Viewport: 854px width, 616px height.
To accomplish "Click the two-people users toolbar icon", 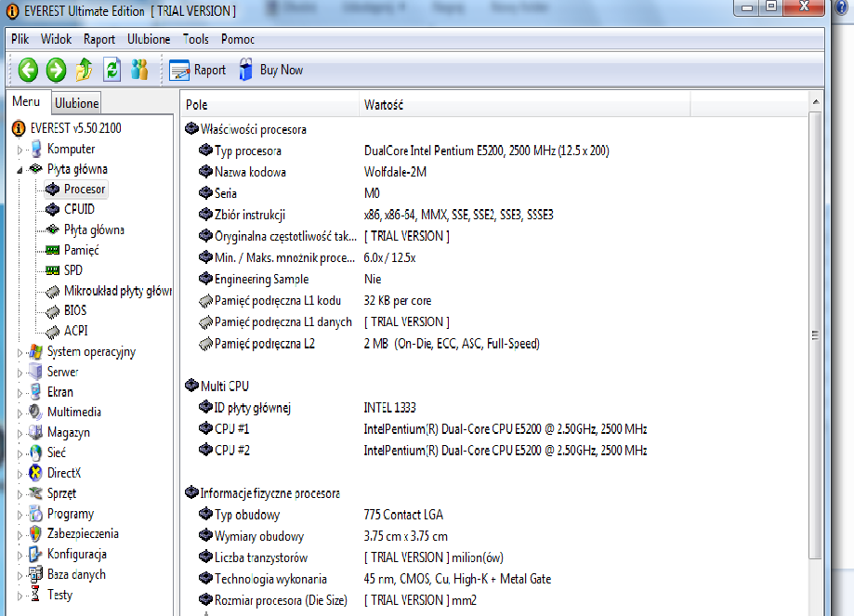I will [140, 70].
